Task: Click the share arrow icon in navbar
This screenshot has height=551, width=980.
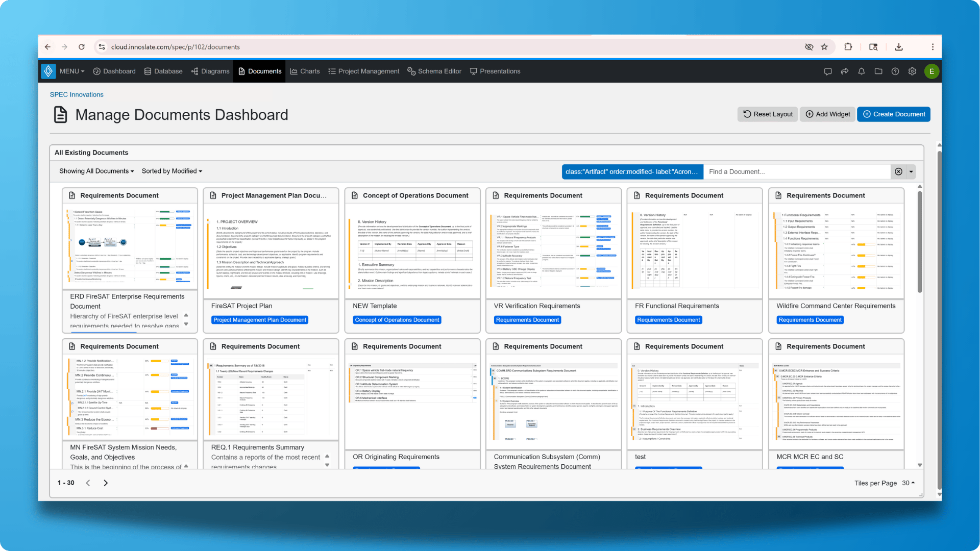Action: 845,71
